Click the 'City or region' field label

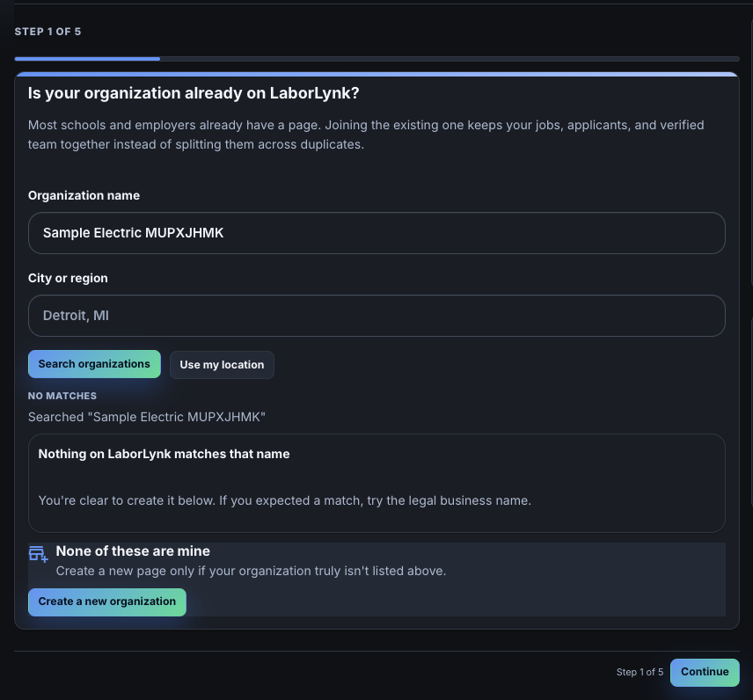68,278
